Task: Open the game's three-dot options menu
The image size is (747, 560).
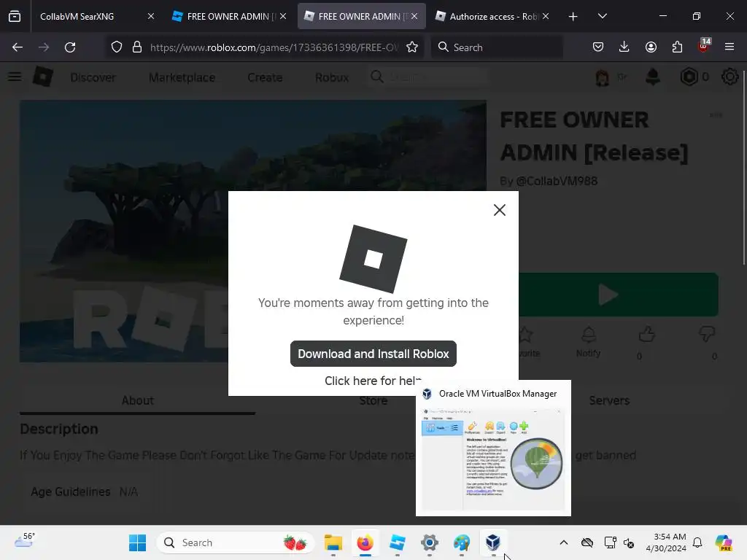Action: pos(716,114)
